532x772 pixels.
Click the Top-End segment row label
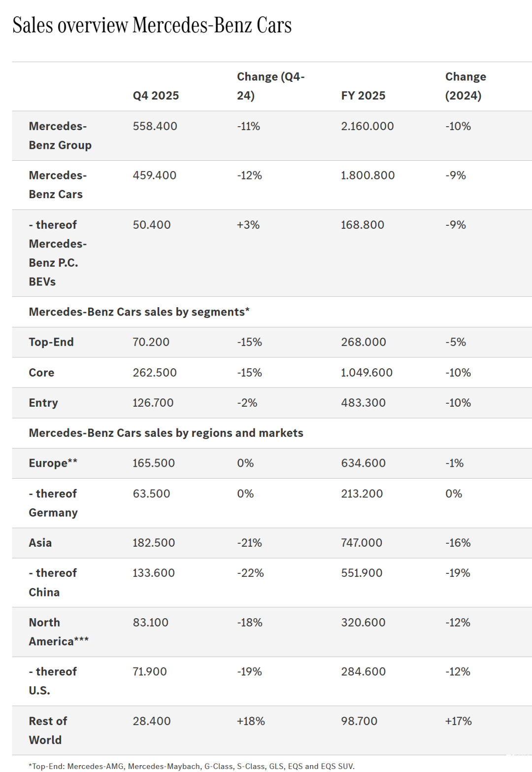tap(51, 342)
